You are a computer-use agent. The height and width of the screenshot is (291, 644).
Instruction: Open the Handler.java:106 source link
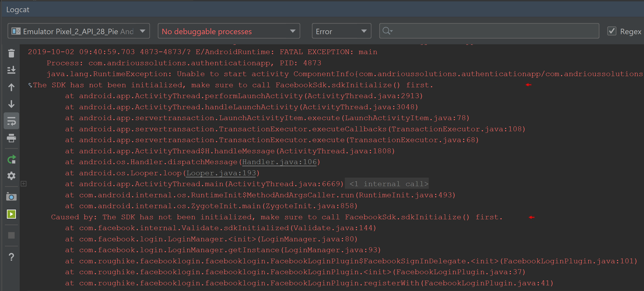click(x=279, y=162)
